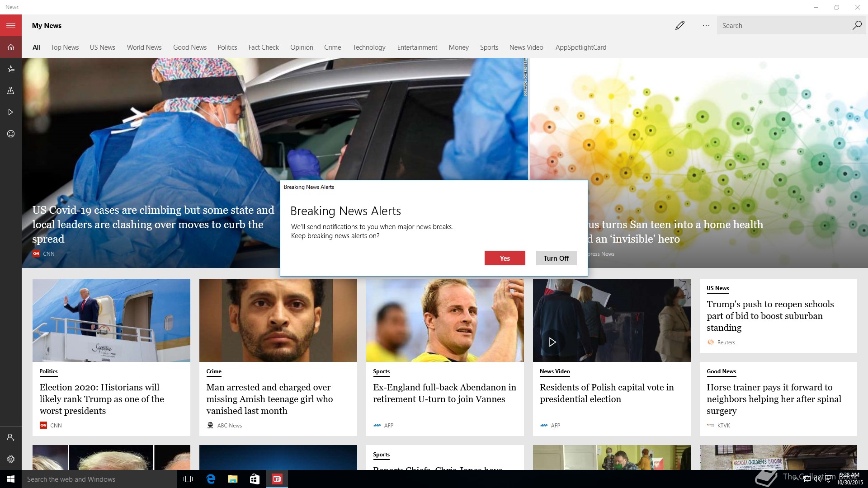
Task: Focus the Search box in My News
Action: point(784,25)
